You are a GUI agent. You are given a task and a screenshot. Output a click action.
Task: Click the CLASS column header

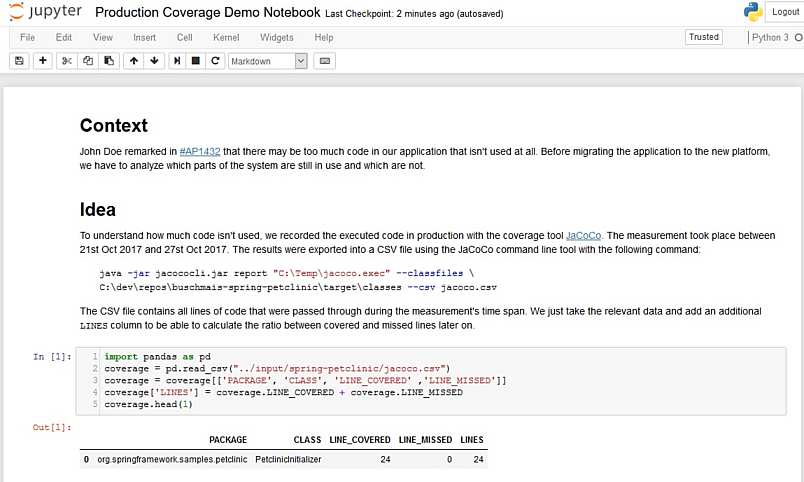[307, 439]
